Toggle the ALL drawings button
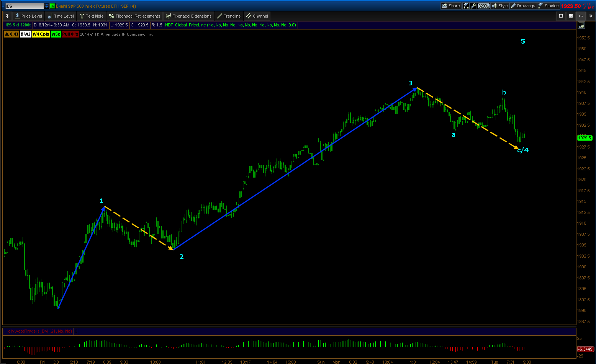 581,16
